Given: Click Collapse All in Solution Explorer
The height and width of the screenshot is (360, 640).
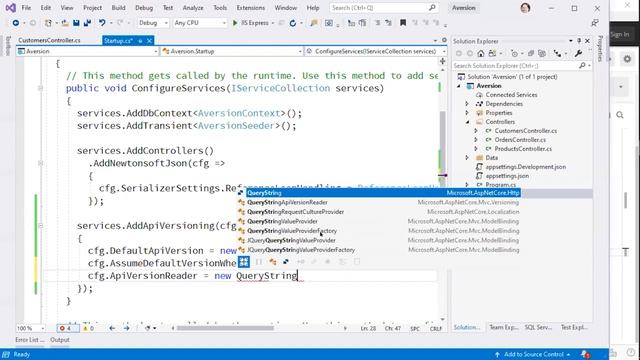Looking at the screenshot, I should (x=531, y=53).
